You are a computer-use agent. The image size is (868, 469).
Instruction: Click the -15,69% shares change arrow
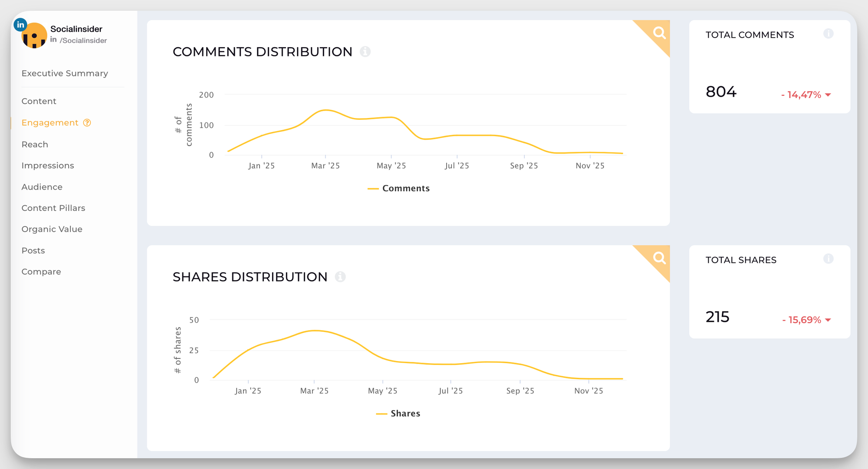click(x=828, y=320)
